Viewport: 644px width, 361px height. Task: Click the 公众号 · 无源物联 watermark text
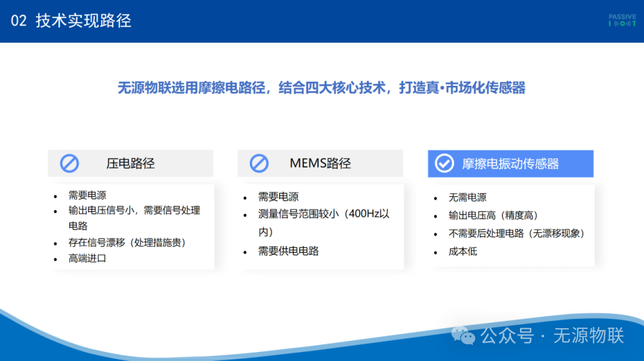tap(552, 335)
